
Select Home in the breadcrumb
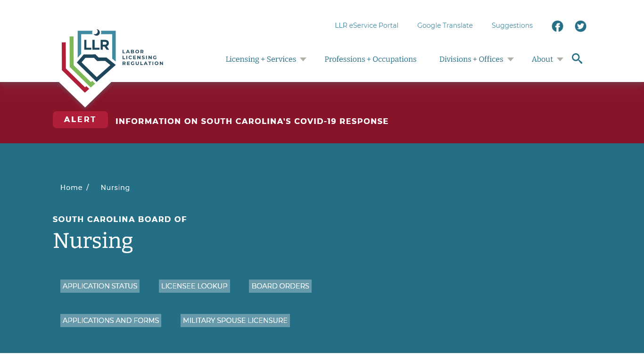[x=71, y=187]
